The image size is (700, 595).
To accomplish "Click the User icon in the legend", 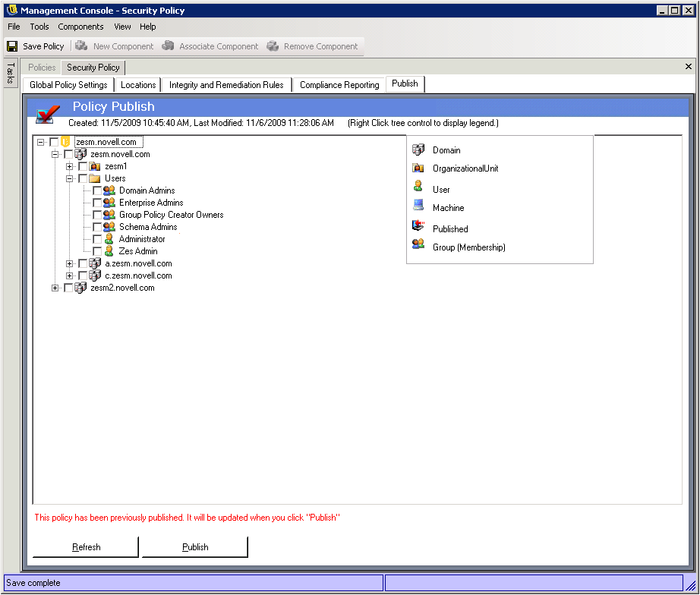I will pyautogui.click(x=418, y=186).
